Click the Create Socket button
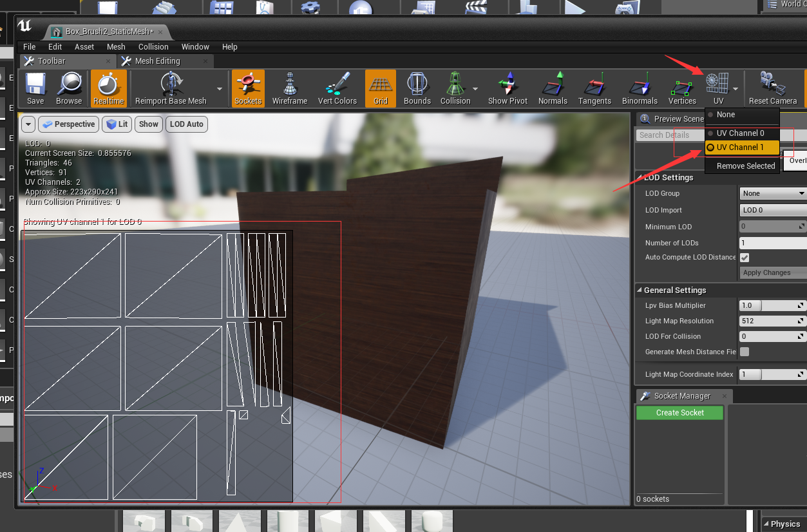The width and height of the screenshot is (807, 532). (x=679, y=413)
